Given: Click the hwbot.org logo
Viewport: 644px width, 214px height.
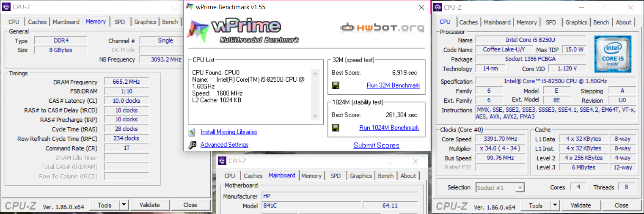Looking at the screenshot, I should click(382, 28).
